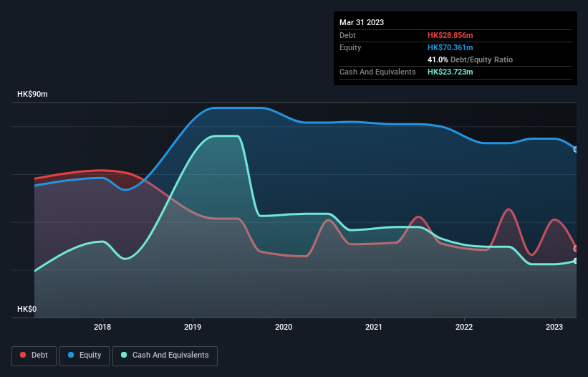Click the 2018 x-axis label
This screenshot has width=588, height=377.
pyautogui.click(x=102, y=327)
